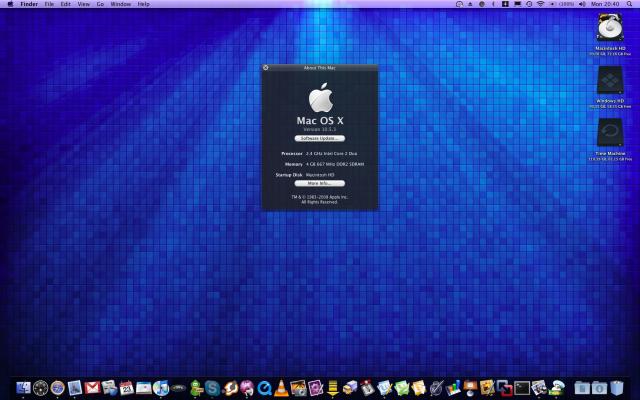
Task: Click Software Update button
Action: (x=320, y=138)
